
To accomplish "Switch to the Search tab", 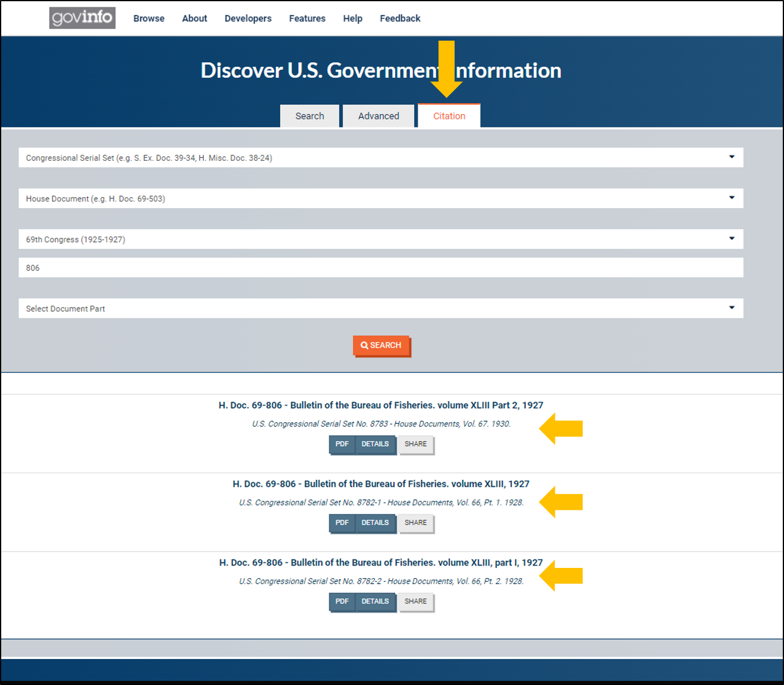I will [309, 116].
